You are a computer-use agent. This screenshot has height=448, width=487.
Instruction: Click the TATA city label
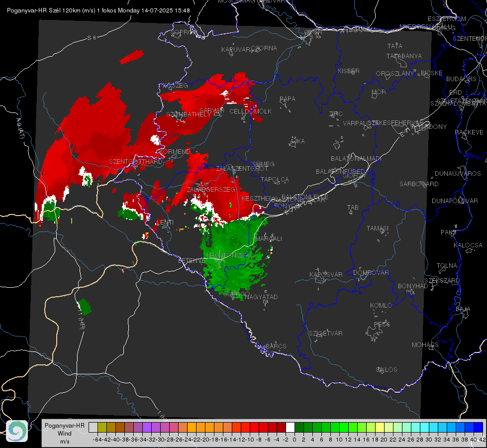395,46
